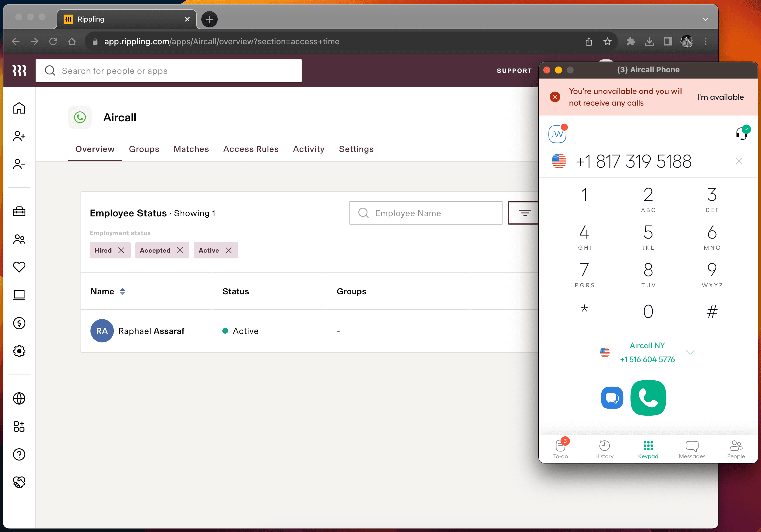Click the Employee Name search field
This screenshot has width=761, height=532.
click(425, 213)
